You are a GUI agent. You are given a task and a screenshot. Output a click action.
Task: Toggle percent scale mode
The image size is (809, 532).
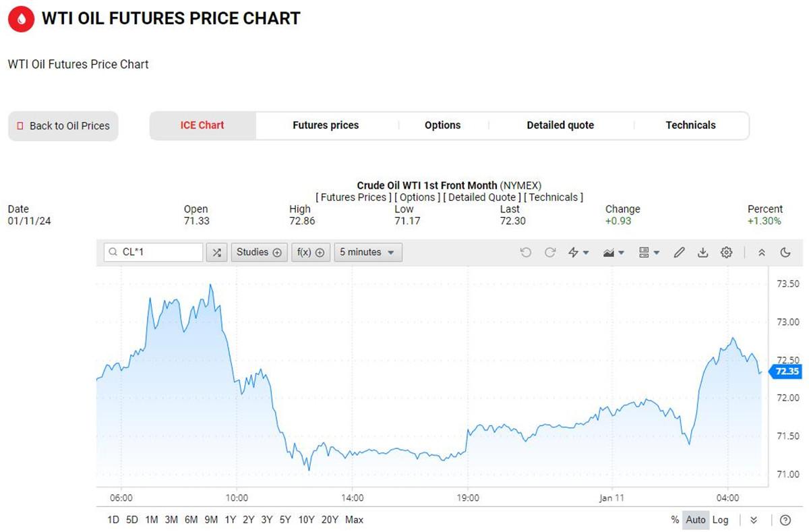point(675,520)
